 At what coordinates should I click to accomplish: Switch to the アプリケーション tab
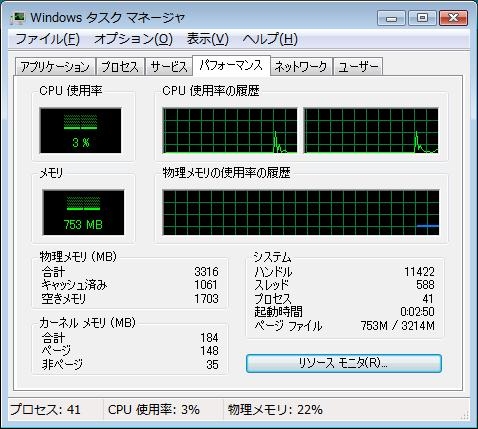click(x=55, y=67)
